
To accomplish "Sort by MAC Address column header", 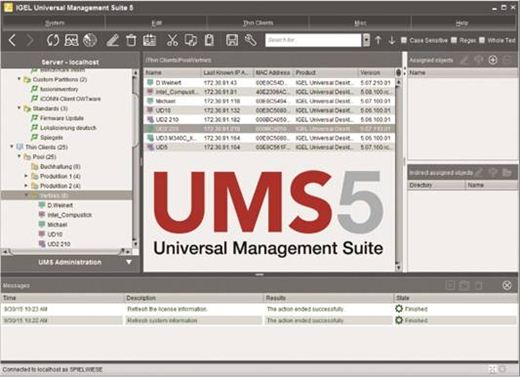I will [273, 72].
